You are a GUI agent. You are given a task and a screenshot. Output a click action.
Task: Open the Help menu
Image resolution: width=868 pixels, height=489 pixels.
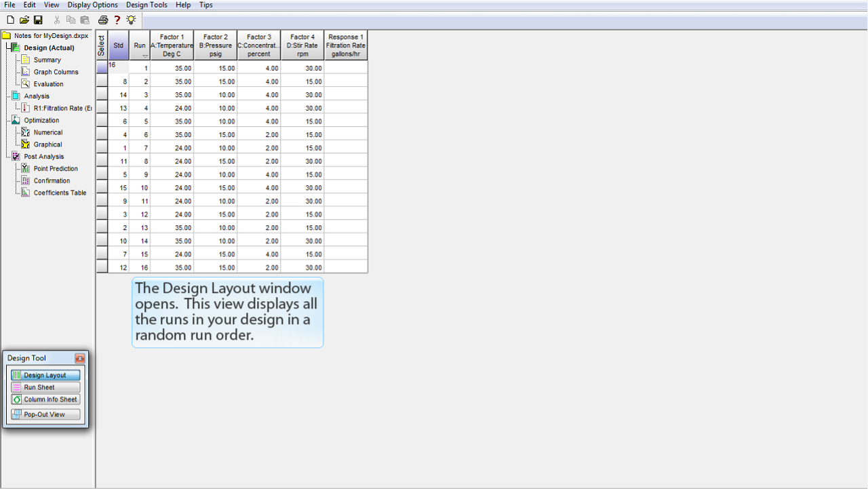click(x=183, y=5)
